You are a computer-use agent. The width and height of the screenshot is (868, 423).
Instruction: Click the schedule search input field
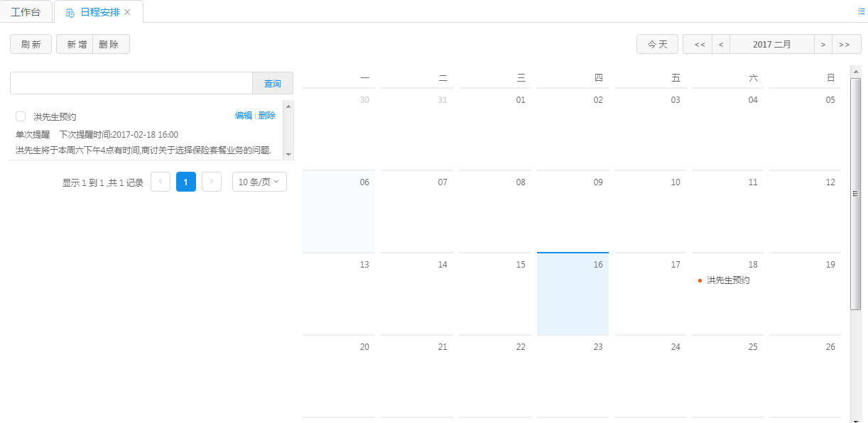click(x=131, y=83)
